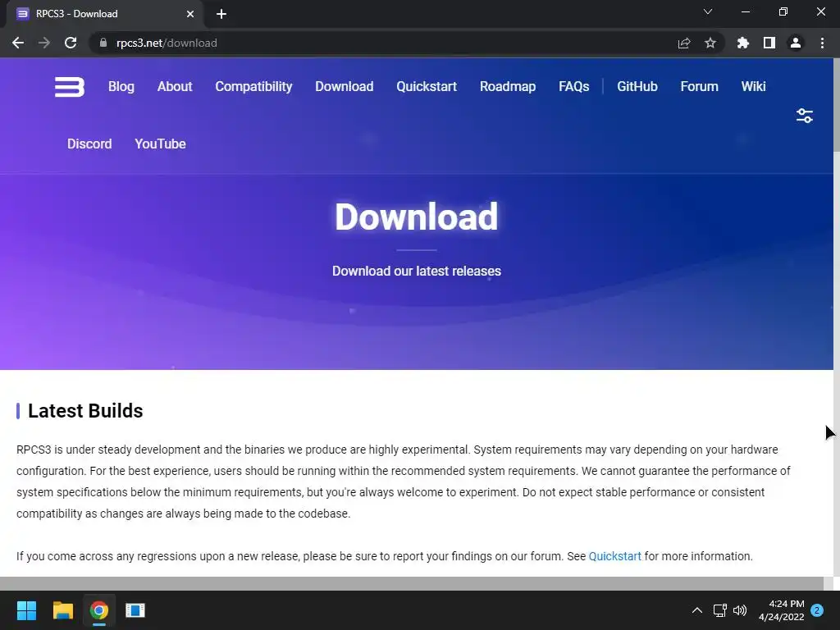
Task: Follow the Discord link
Action: tap(89, 144)
